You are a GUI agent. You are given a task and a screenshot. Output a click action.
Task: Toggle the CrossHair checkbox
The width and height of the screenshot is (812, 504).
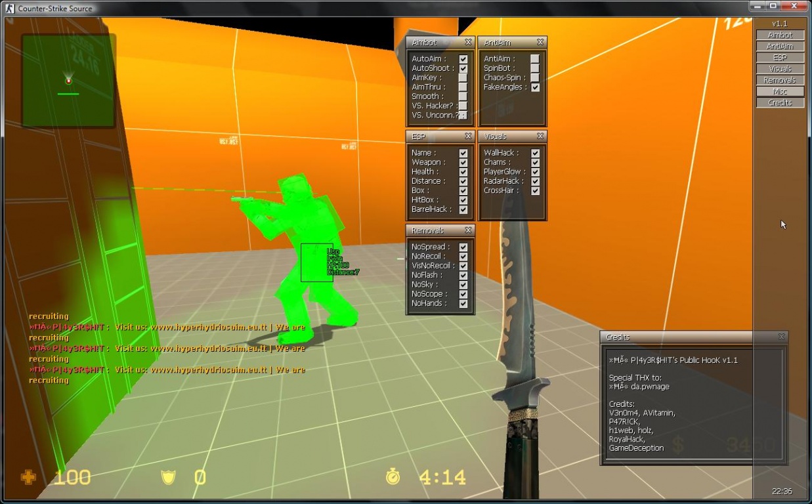(536, 190)
